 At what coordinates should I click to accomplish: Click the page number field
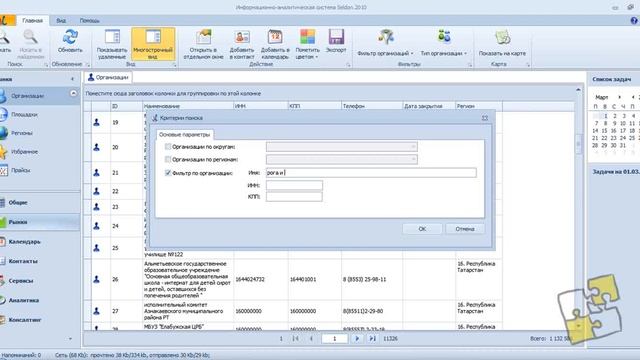[x=335, y=338]
